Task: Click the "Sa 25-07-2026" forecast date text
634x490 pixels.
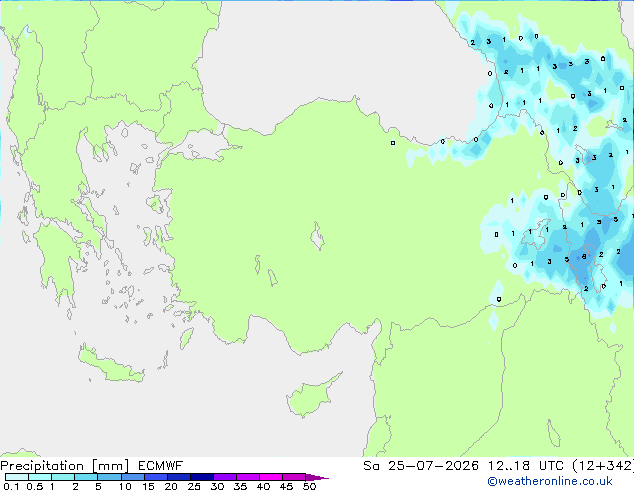Action: pyautogui.click(x=421, y=466)
